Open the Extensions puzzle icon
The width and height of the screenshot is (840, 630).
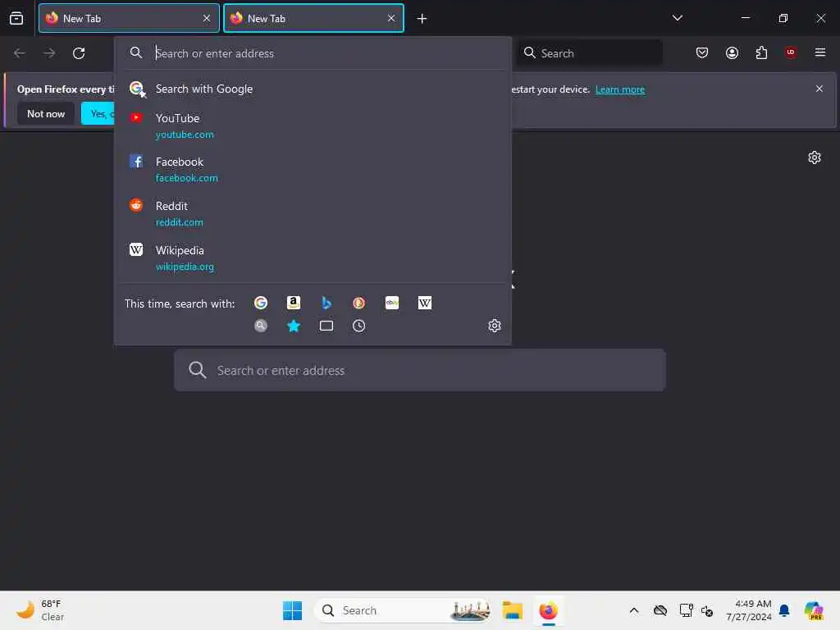761,52
